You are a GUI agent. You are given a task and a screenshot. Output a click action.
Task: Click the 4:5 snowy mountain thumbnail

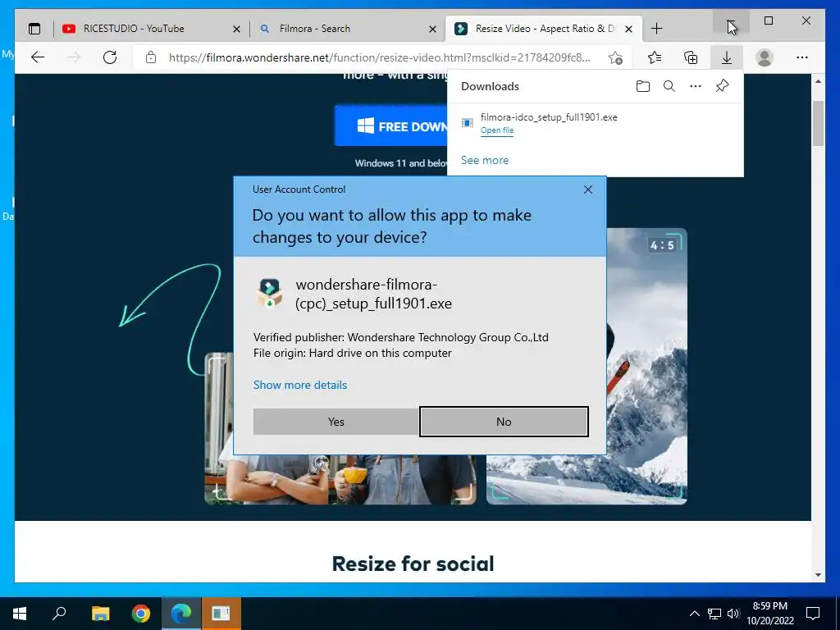coord(646,367)
